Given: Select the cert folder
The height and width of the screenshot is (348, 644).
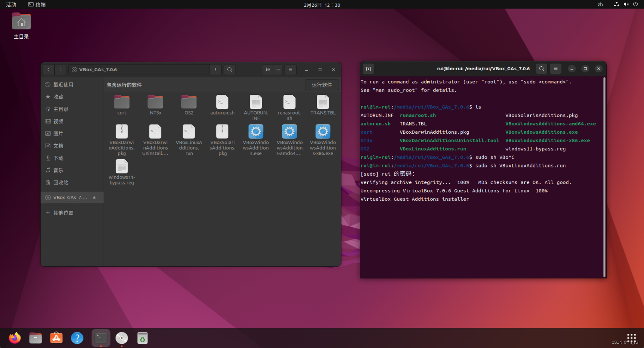Looking at the screenshot, I should (122, 105).
